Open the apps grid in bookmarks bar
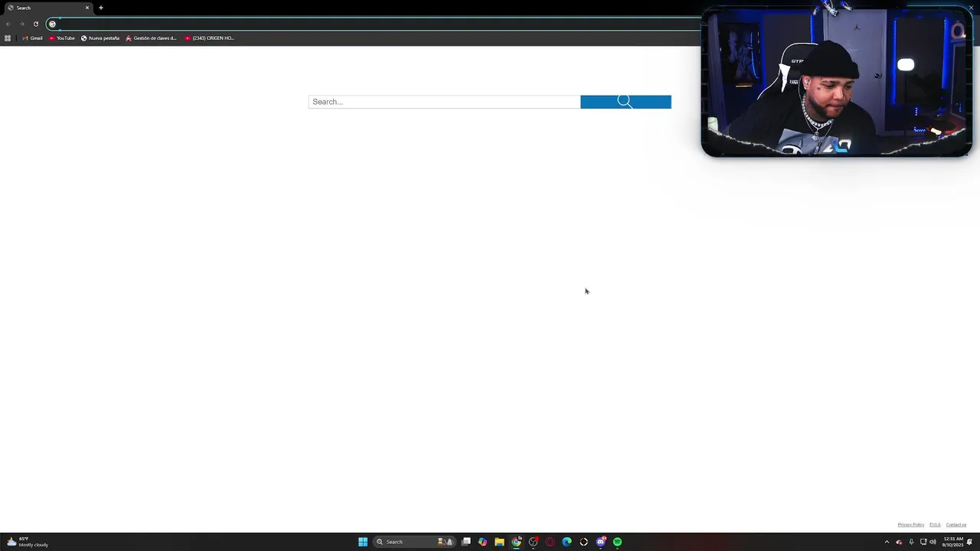The image size is (980, 551). [8, 38]
